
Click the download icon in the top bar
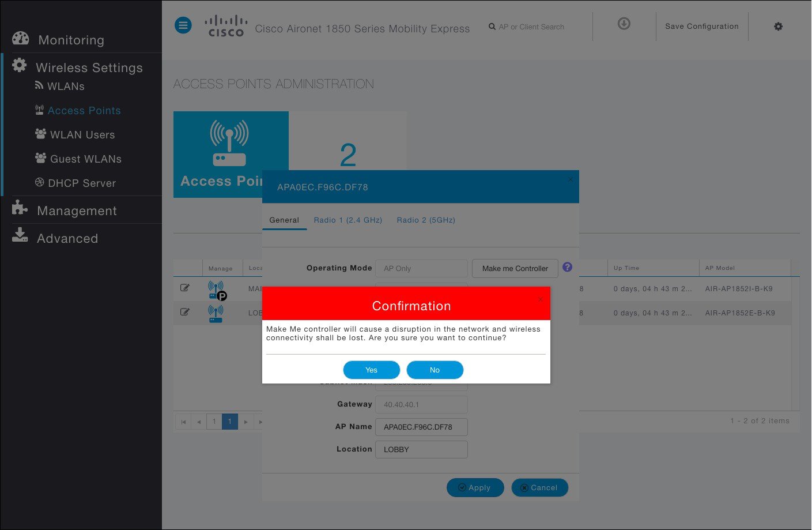click(x=624, y=24)
